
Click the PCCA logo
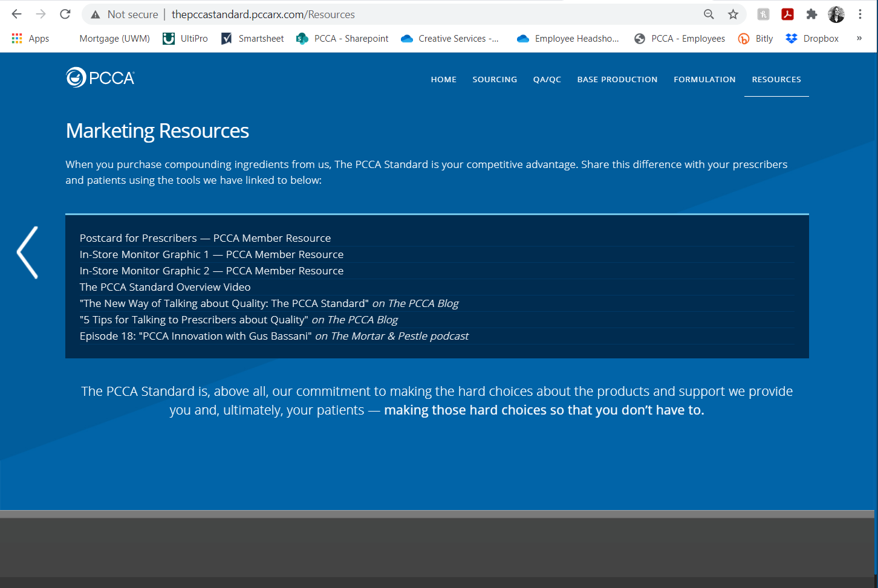(x=100, y=77)
